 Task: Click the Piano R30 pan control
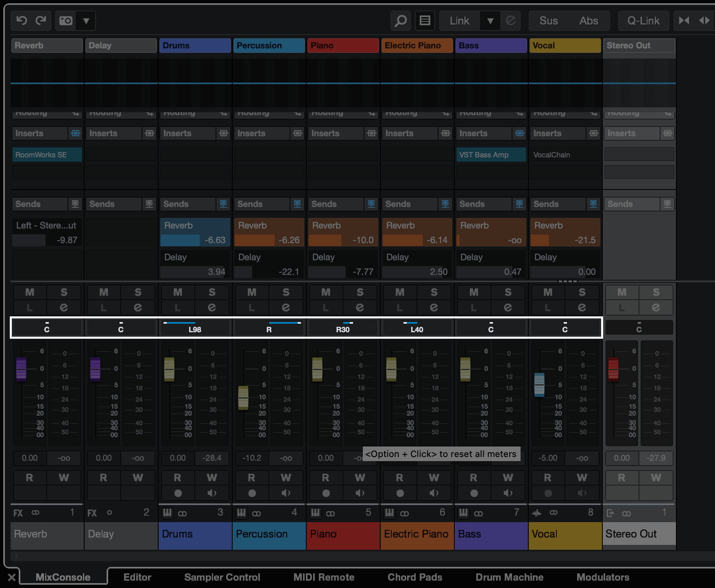pos(343,327)
